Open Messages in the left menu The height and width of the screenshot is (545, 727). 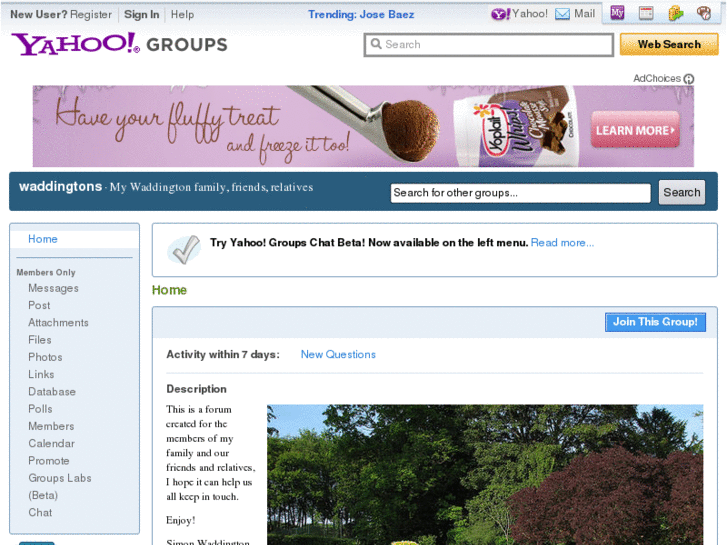[x=53, y=288]
